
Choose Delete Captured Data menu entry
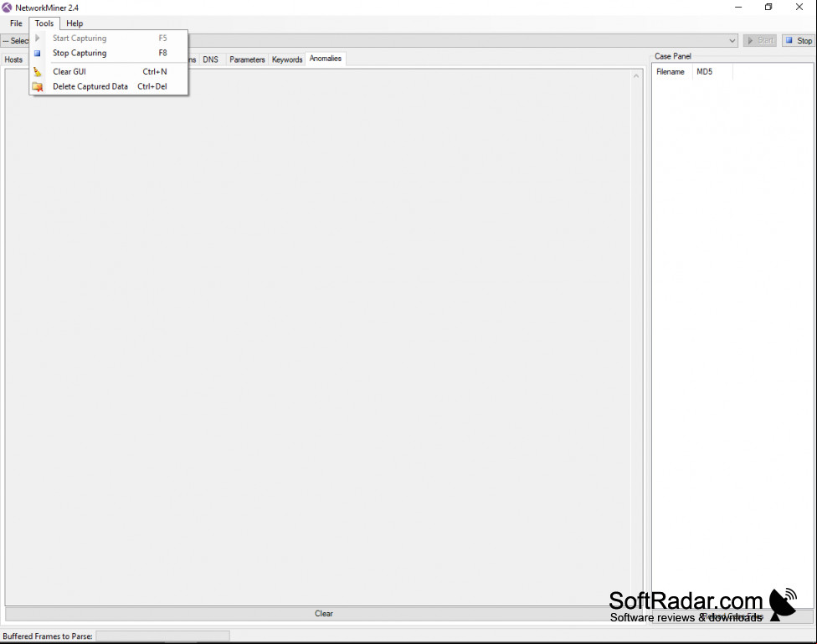click(108, 86)
